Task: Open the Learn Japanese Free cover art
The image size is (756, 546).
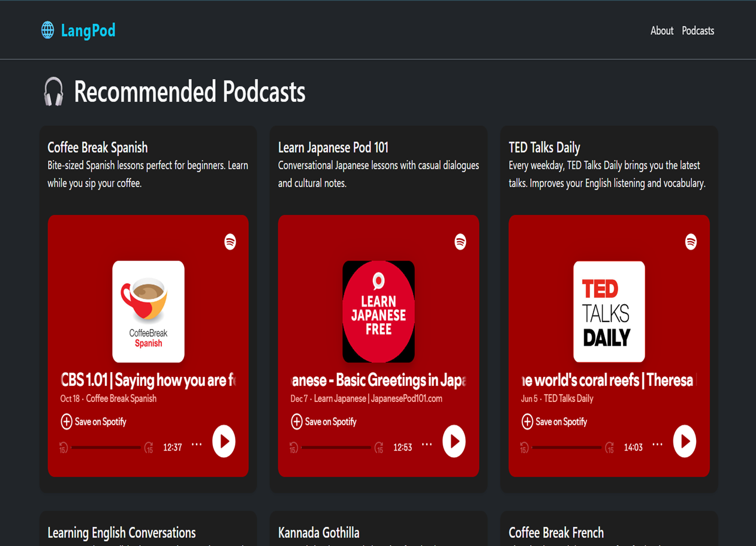Action: point(378,311)
